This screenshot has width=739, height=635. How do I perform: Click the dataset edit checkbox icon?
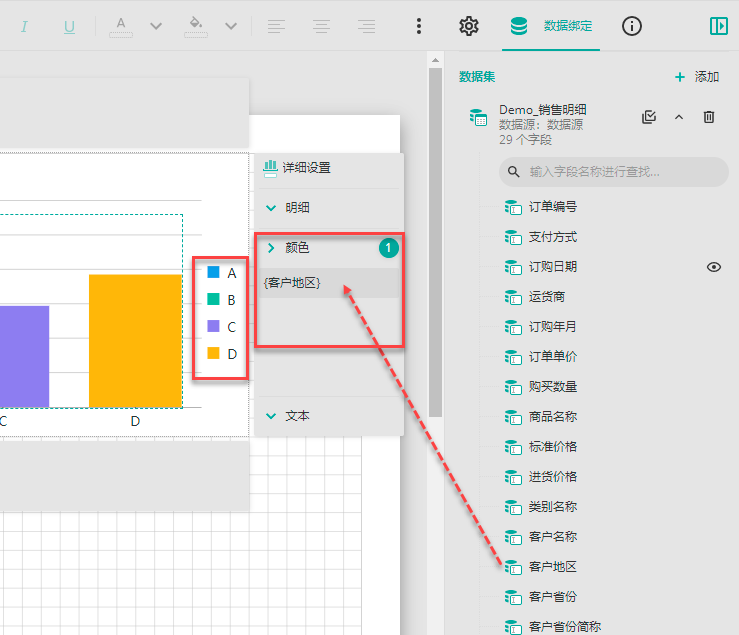[649, 117]
